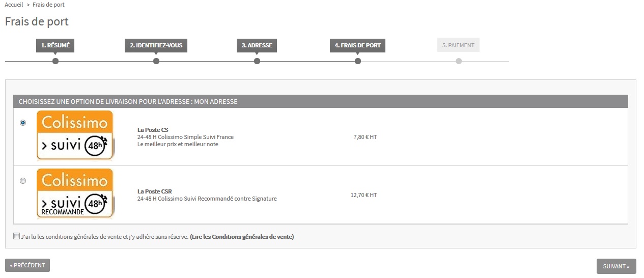
Task: Click the Précédent button
Action: click(x=27, y=265)
